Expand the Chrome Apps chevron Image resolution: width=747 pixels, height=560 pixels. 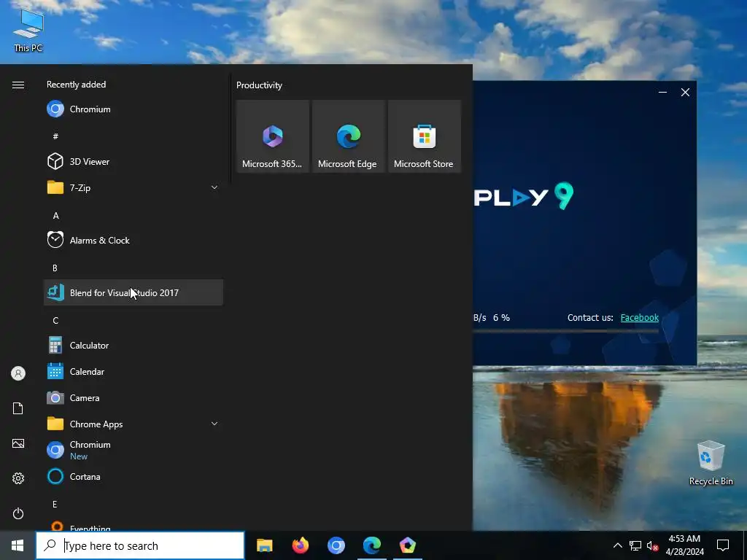(x=214, y=424)
